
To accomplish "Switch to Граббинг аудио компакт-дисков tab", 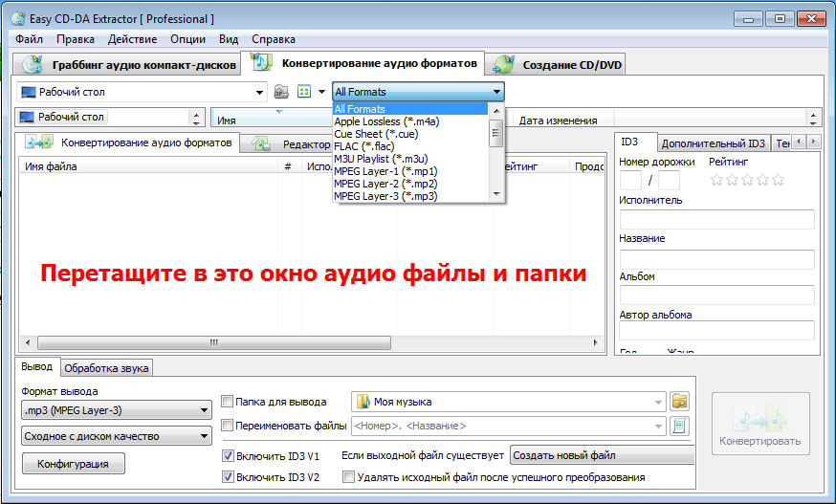I will [128, 64].
